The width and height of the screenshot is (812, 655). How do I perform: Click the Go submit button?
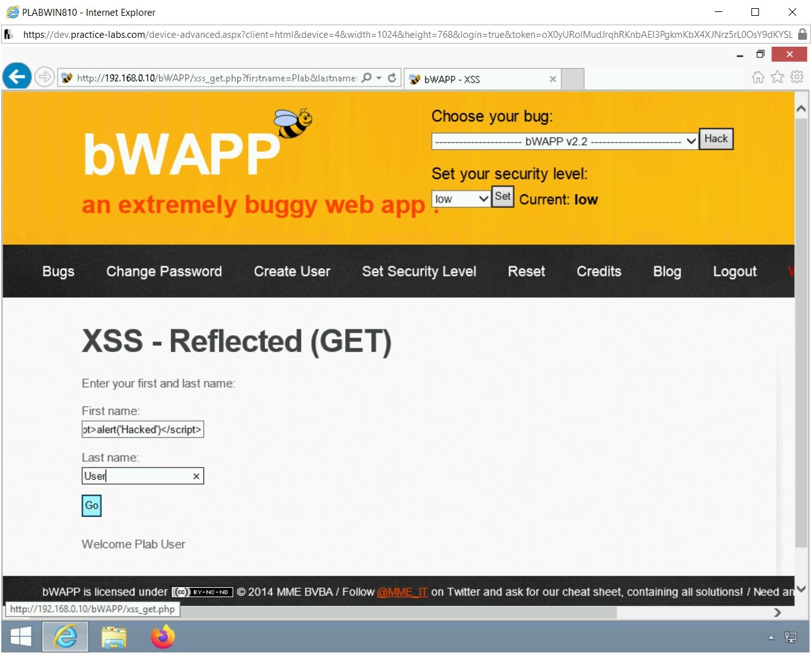(x=91, y=505)
